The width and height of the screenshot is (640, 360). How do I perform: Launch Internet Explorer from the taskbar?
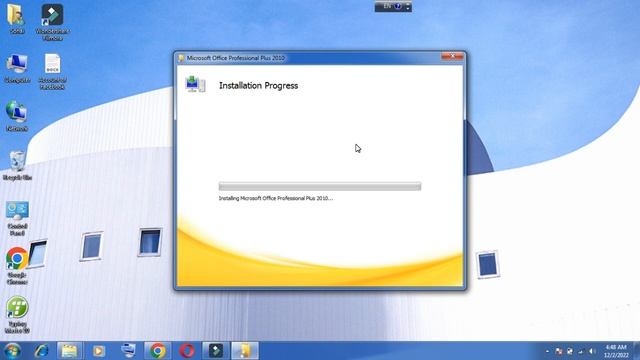(x=41, y=351)
